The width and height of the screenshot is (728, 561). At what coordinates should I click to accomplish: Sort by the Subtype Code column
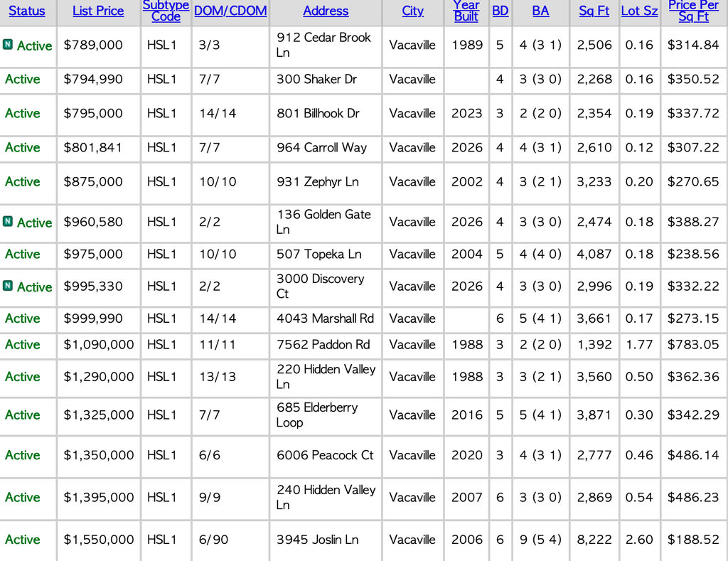click(166, 11)
